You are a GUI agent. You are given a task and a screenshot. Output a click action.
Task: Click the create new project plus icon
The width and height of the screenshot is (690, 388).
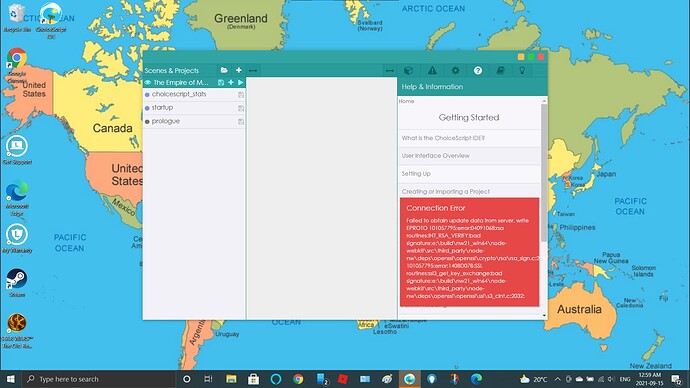point(239,70)
